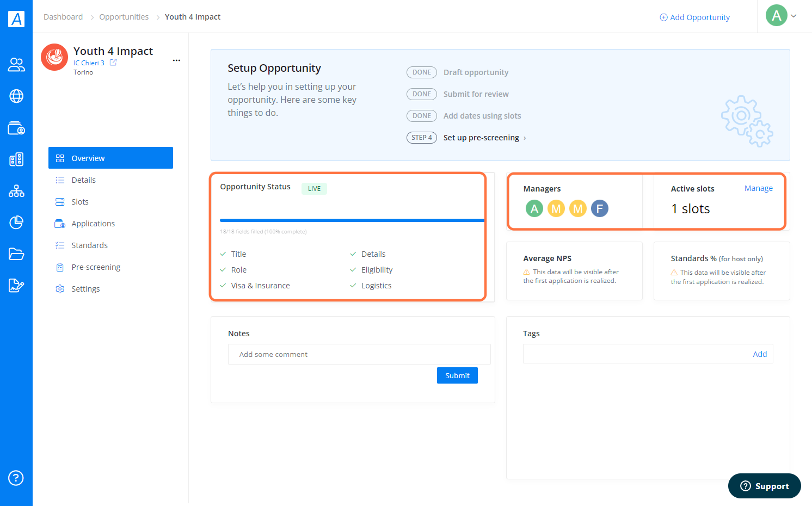Open the organization hierarchy sidebar icon
The height and width of the screenshot is (506, 812).
click(16, 191)
